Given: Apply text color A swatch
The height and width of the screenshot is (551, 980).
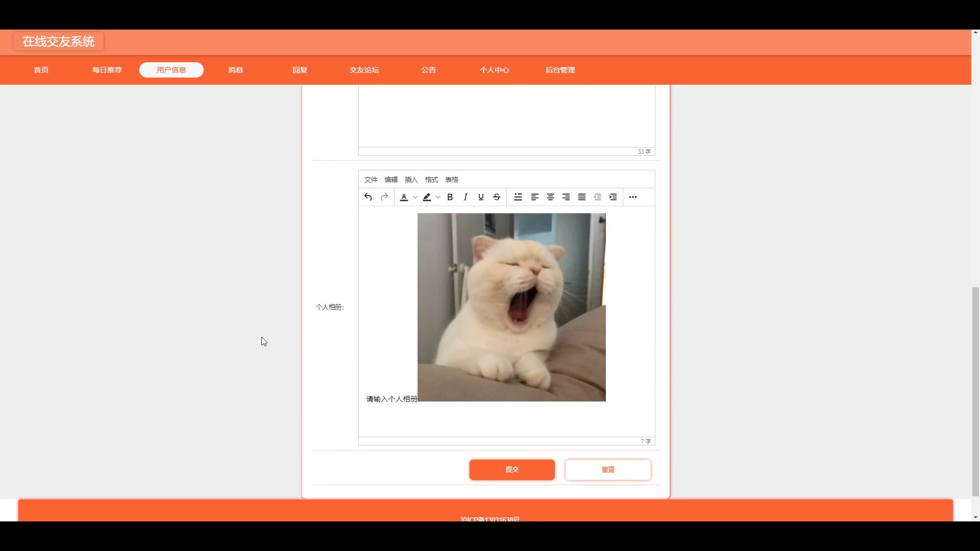Looking at the screenshot, I should pos(404,197).
